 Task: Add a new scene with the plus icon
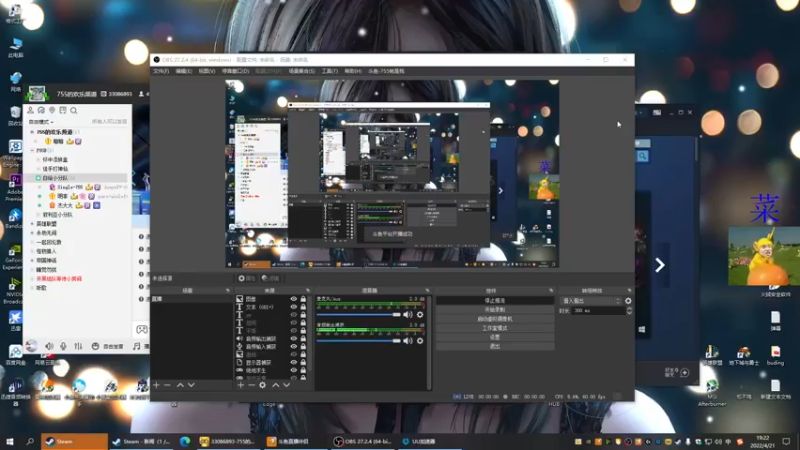pyautogui.click(x=156, y=385)
